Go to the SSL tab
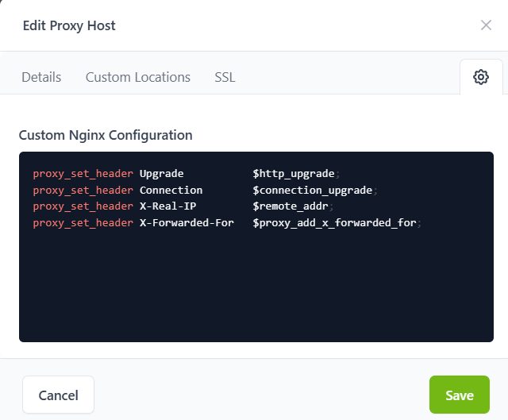508x420 pixels. pyautogui.click(x=225, y=77)
